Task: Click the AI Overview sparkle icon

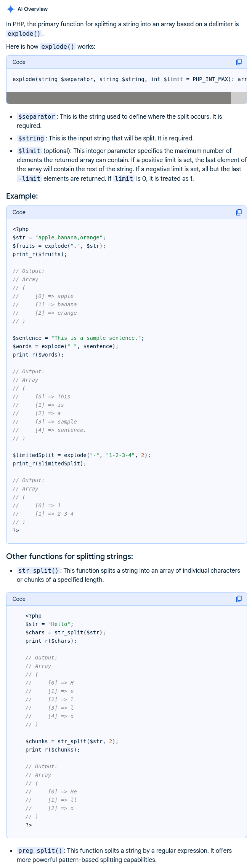Action: point(11,9)
